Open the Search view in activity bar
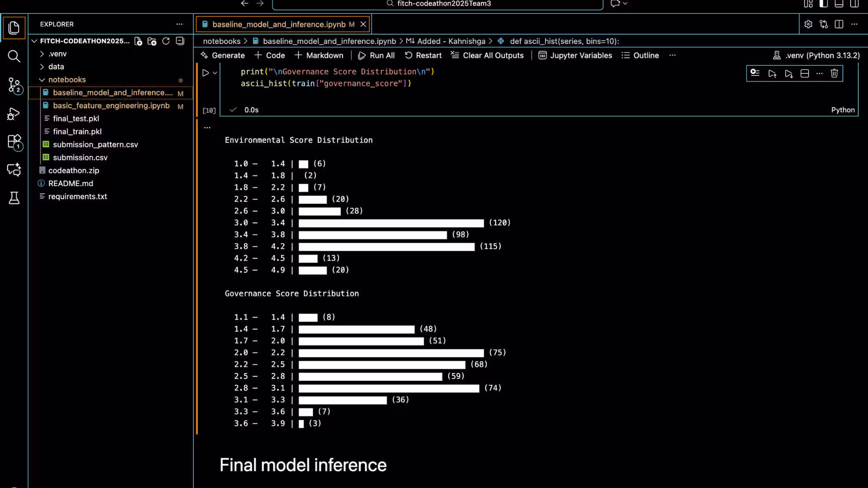This screenshot has height=488, width=868. coord(14,56)
